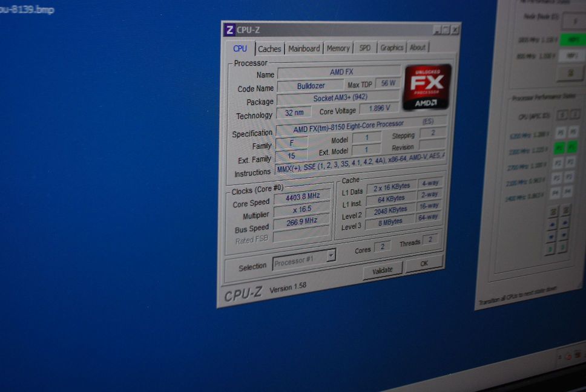Click the Core Voltage value field
The width and height of the screenshot is (586, 392).
click(x=379, y=108)
